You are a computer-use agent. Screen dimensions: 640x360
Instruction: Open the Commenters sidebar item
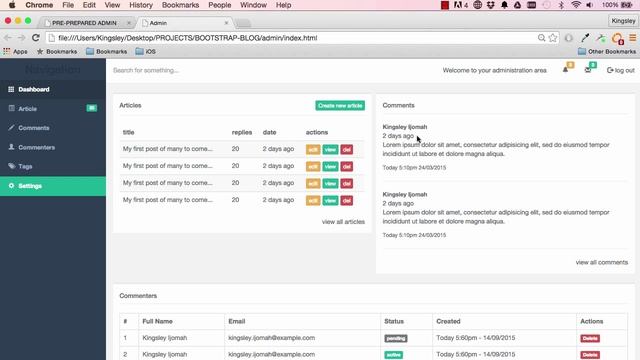pyautogui.click(x=53, y=147)
